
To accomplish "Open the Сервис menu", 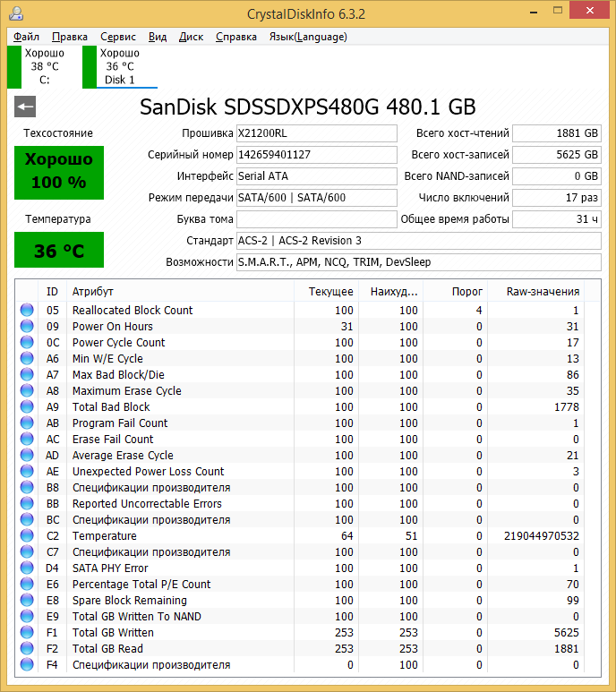I will click(118, 37).
